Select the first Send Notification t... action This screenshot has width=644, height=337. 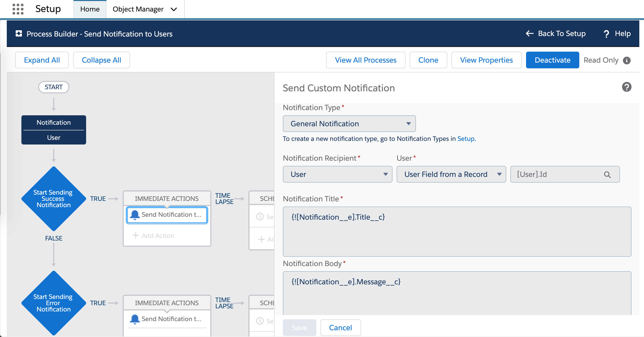(x=167, y=215)
